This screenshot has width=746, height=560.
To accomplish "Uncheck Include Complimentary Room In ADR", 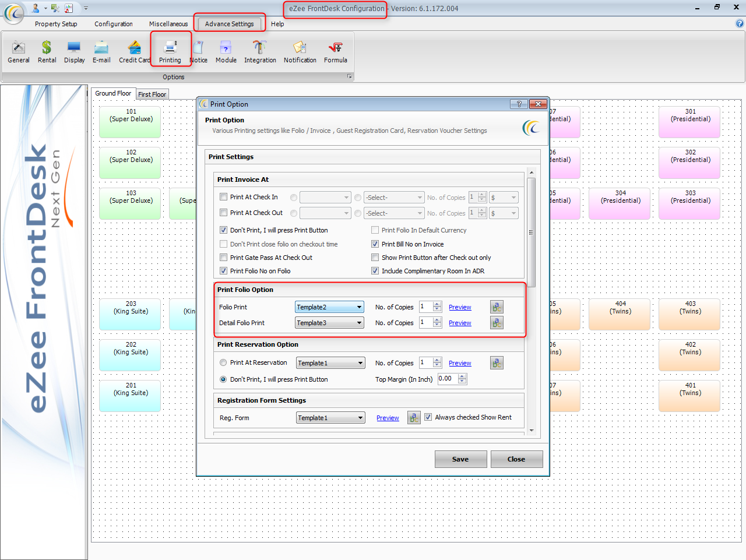I will pos(375,271).
